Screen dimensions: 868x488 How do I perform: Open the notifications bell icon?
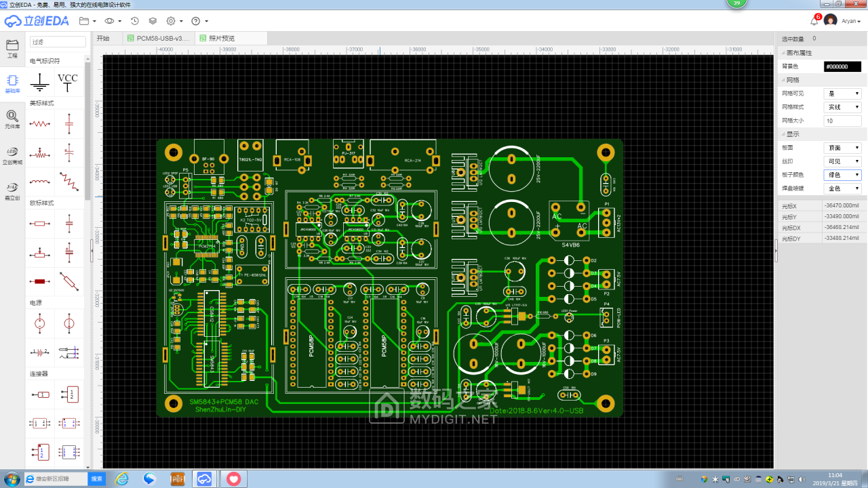[x=814, y=21]
